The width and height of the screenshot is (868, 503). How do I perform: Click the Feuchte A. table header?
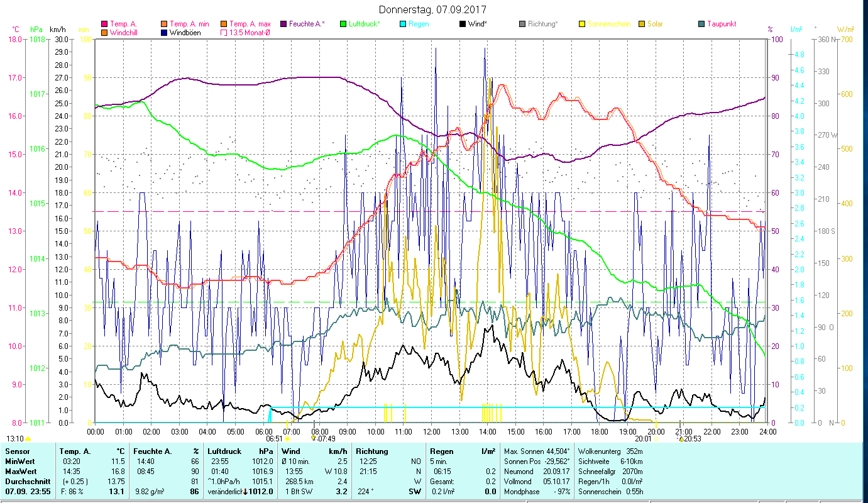[x=152, y=451]
